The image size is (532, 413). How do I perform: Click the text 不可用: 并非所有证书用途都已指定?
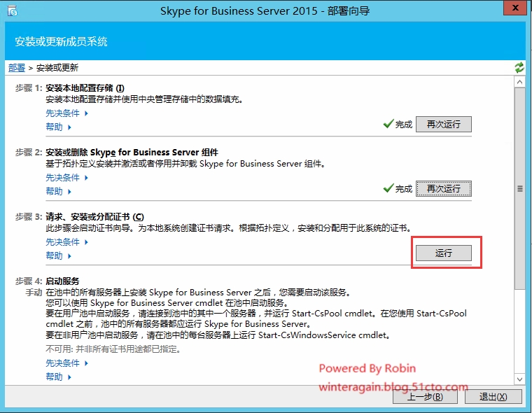pyautogui.click(x=113, y=349)
